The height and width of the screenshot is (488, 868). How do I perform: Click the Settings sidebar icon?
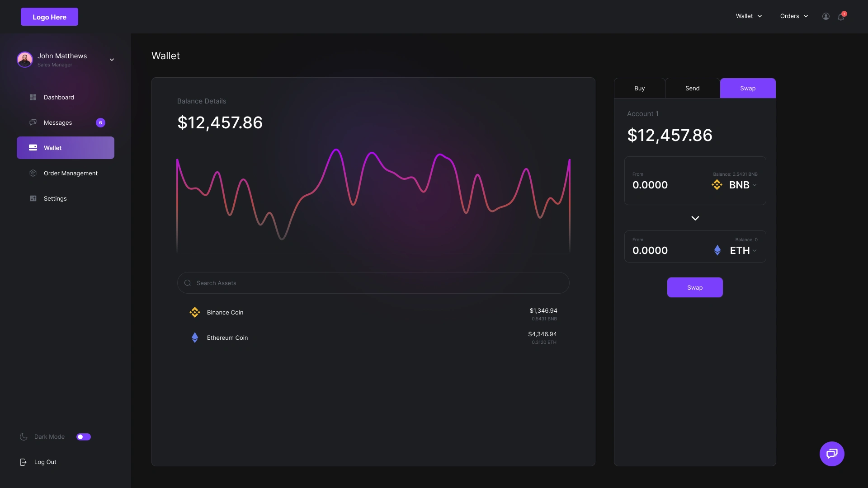click(x=33, y=198)
